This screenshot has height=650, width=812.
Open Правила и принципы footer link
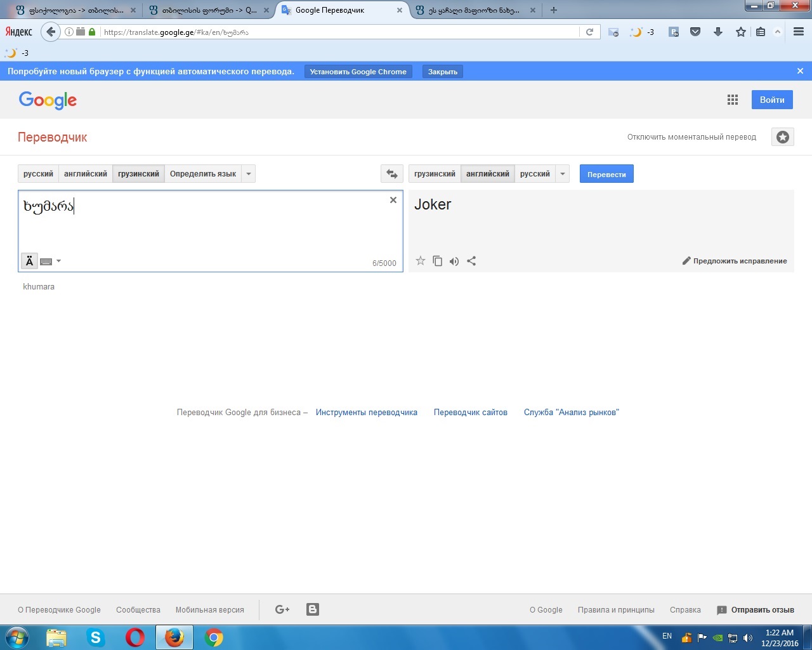click(x=616, y=610)
